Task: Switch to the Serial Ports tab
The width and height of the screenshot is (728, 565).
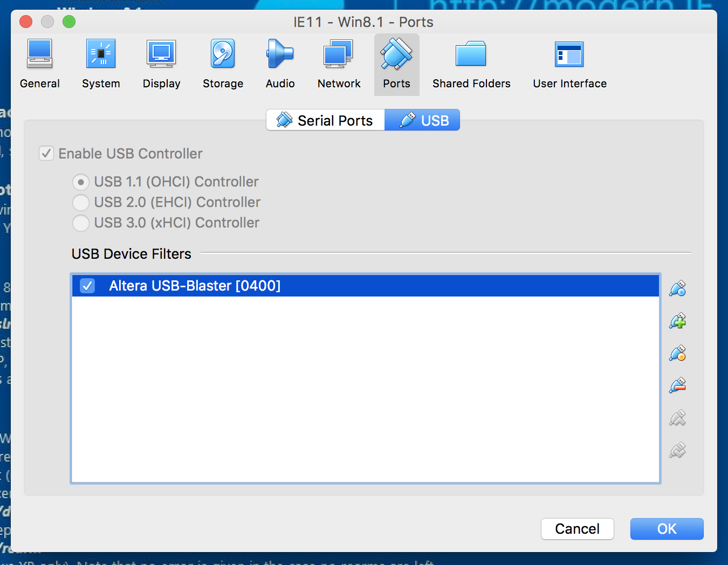Action: (325, 120)
